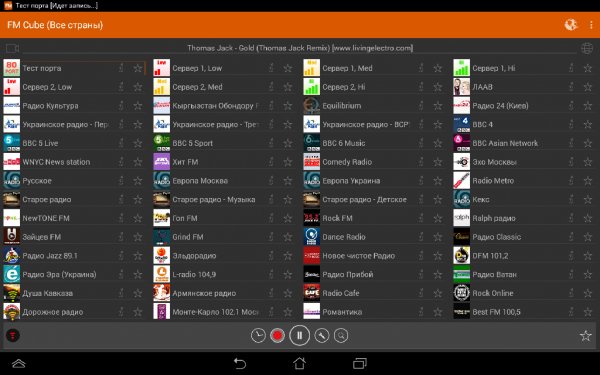The width and height of the screenshot is (600, 375).
Task: Select the Дорожное радио station
Action: 52,312
